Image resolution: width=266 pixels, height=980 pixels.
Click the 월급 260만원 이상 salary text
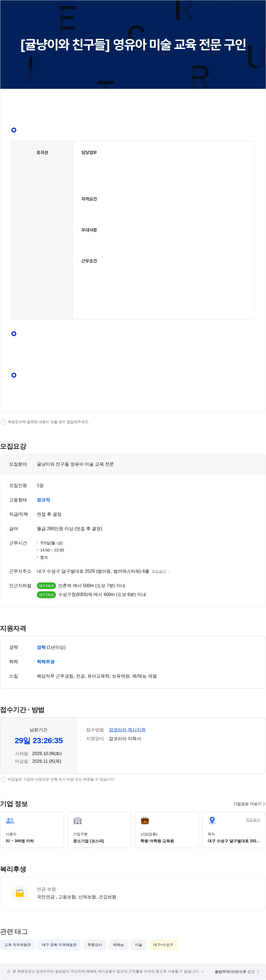coord(69,528)
